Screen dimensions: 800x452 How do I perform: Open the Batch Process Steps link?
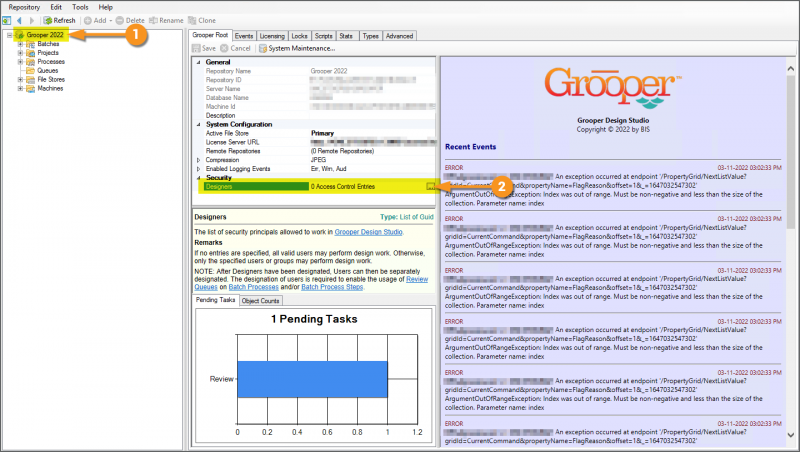click(x=332, y=287)
